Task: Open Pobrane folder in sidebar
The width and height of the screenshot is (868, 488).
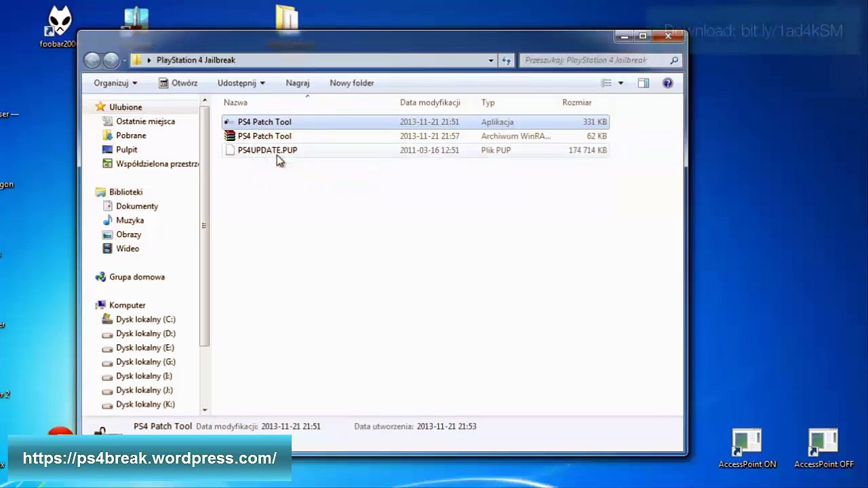Action: 131,136
